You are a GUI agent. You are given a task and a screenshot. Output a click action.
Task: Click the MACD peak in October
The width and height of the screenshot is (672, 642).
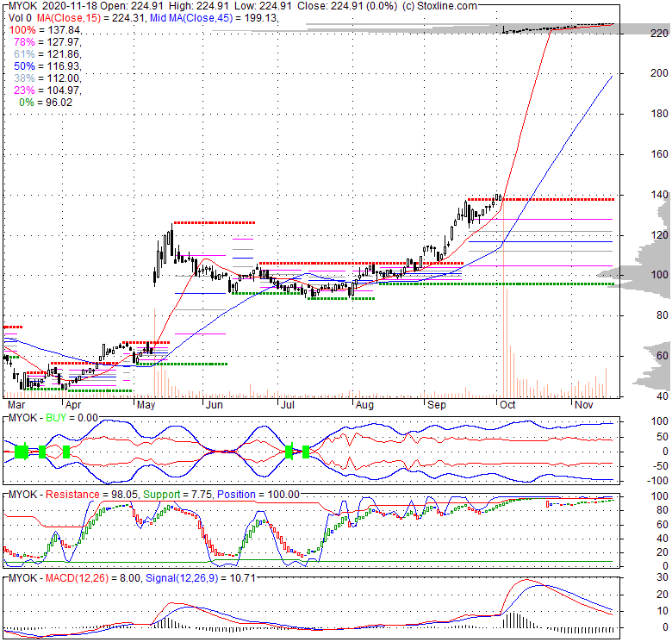[526, 580]
